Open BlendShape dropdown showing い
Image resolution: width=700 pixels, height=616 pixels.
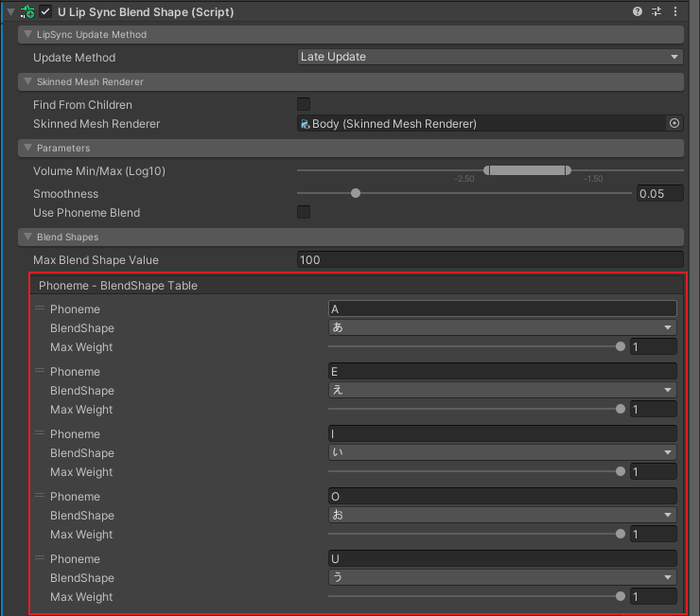pos(502,452)
